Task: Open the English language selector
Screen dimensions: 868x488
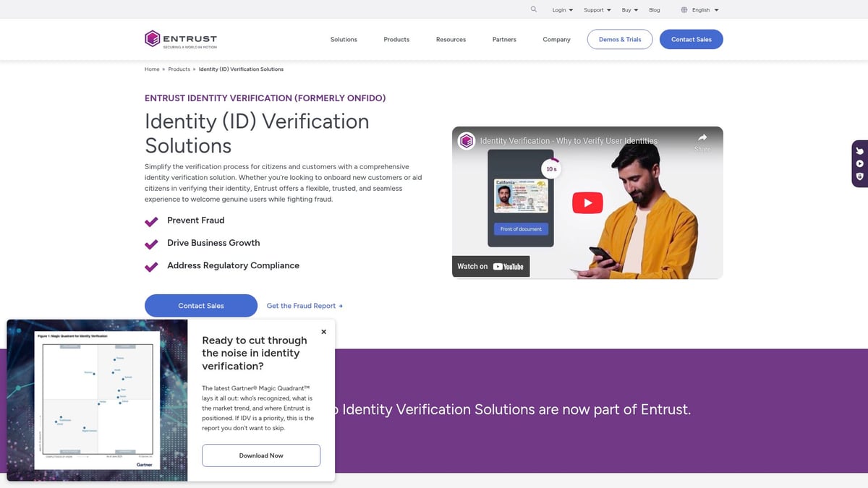Action: coord(705,10)
